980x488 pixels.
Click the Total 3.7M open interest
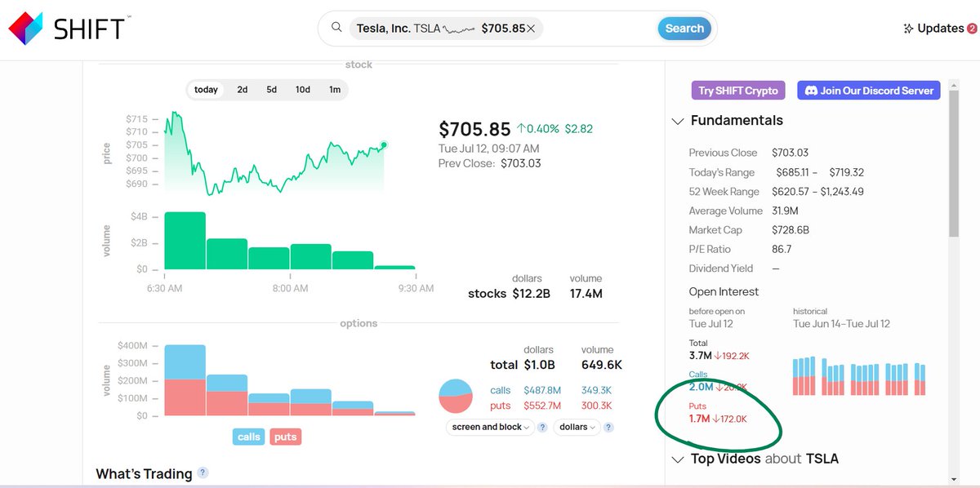pos(700,356)
